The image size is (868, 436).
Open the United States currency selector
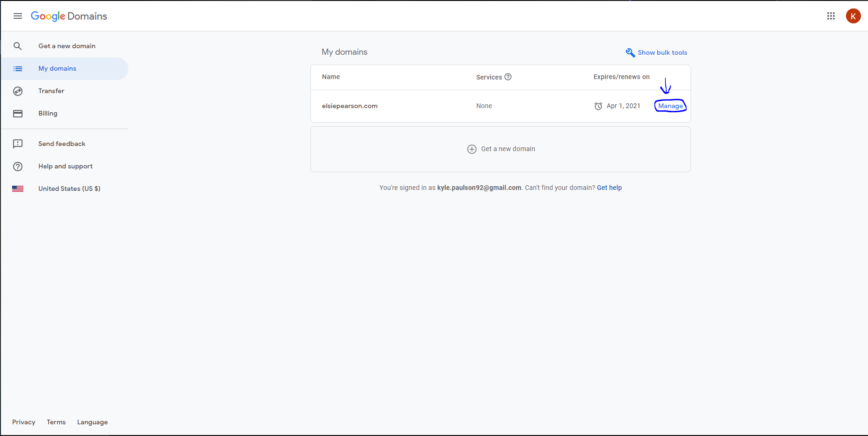click(69, 189)
